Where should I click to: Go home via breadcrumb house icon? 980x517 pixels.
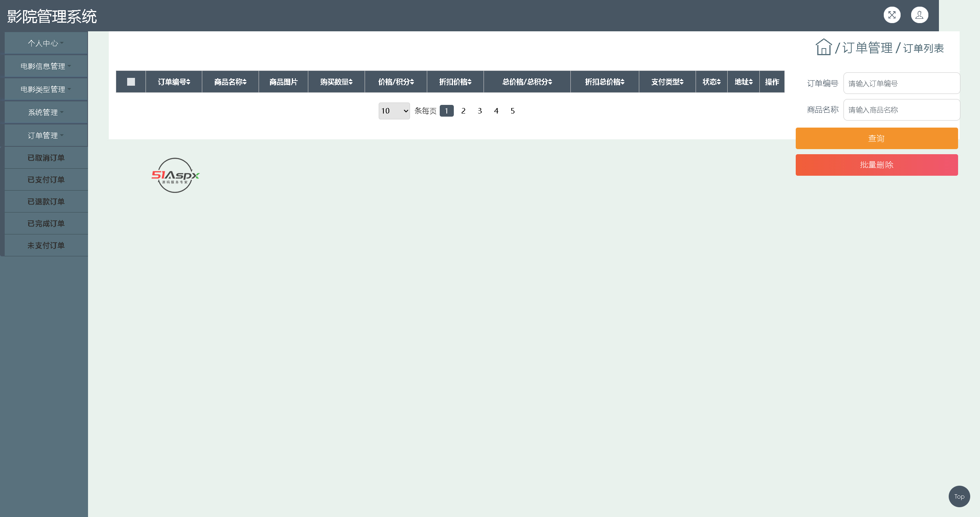pos(824,47)
